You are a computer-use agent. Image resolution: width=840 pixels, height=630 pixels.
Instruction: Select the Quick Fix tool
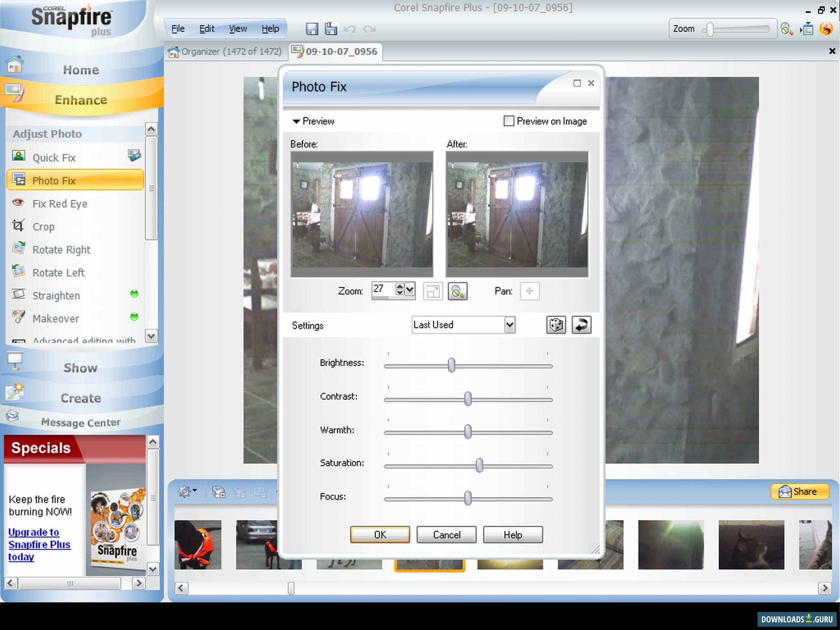click(54, 157)
